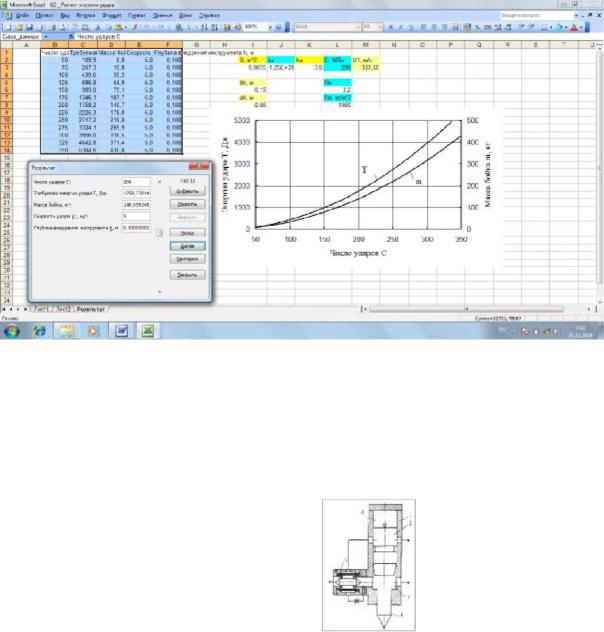Open the Файл menu
Viewport: 604px width, 632px height.
22,15
